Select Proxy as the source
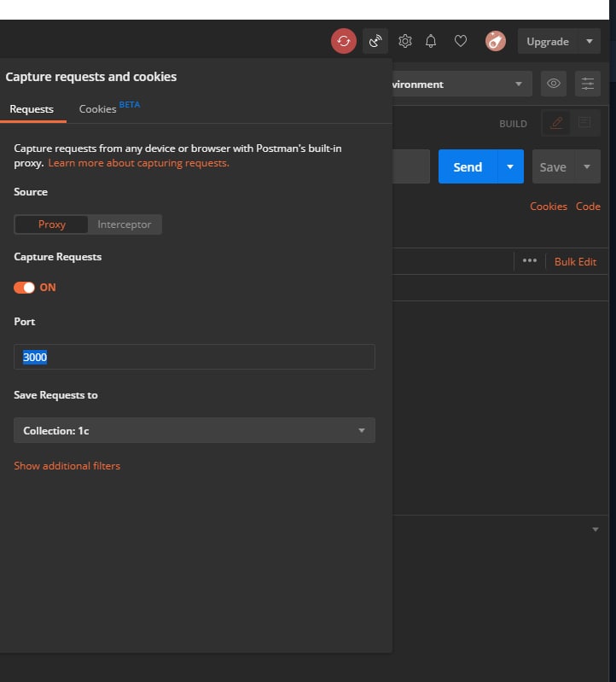Screen dimensions: 616x682 click(52, 224)
